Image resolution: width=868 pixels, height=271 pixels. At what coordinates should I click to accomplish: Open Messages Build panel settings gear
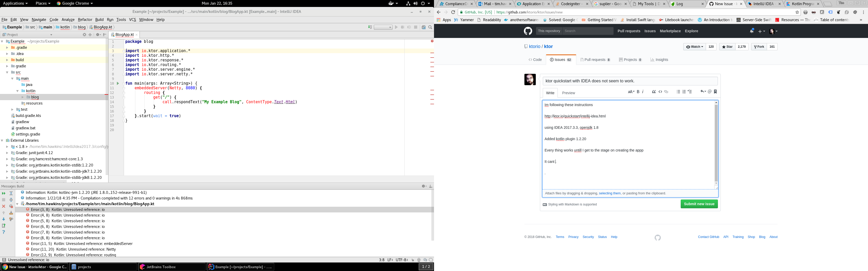coord(424,186)
